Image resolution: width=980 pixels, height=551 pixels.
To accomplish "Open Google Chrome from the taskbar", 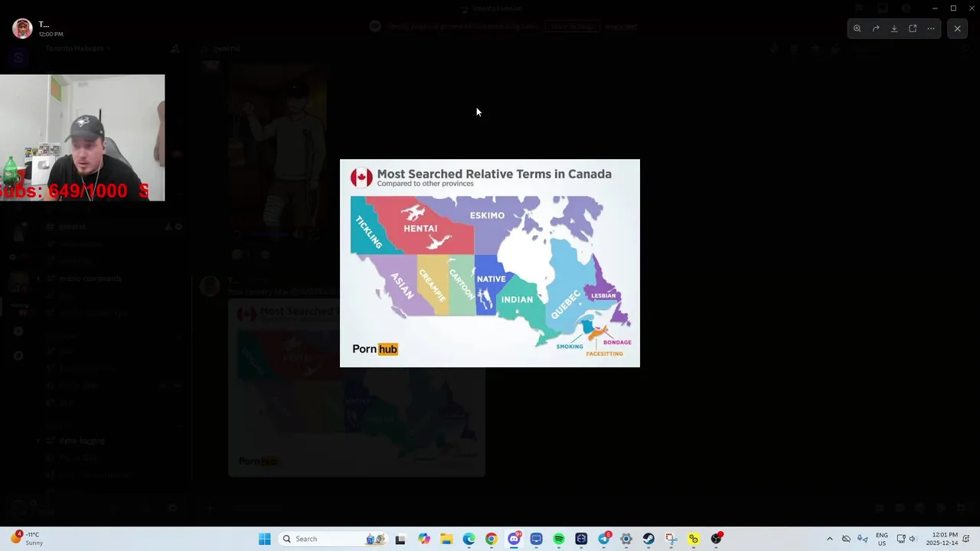I will pos(491,539).
